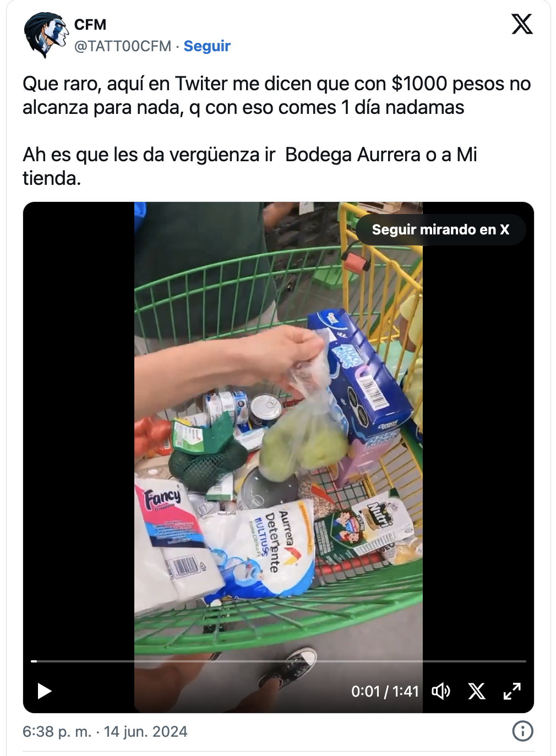Click Seguir mirando en X button
Screen dimensions: 556x756
click(x=440, y=229)
